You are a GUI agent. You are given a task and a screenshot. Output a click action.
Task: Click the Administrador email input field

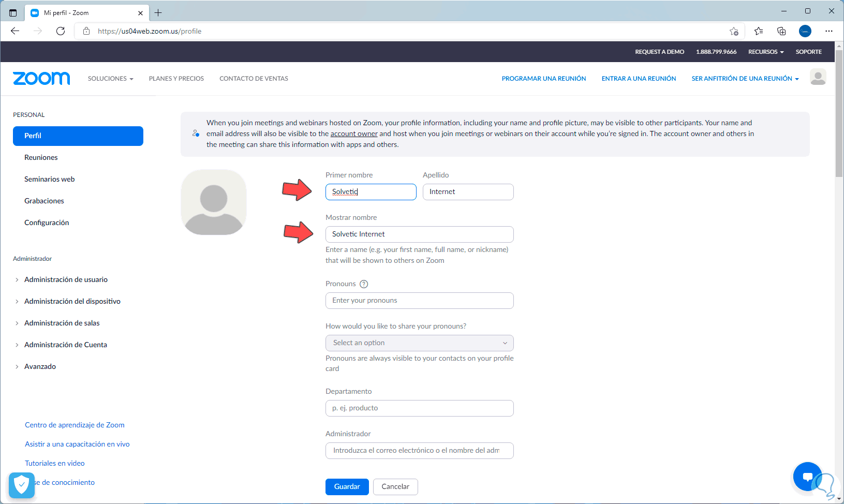click(x=420, y=451)
